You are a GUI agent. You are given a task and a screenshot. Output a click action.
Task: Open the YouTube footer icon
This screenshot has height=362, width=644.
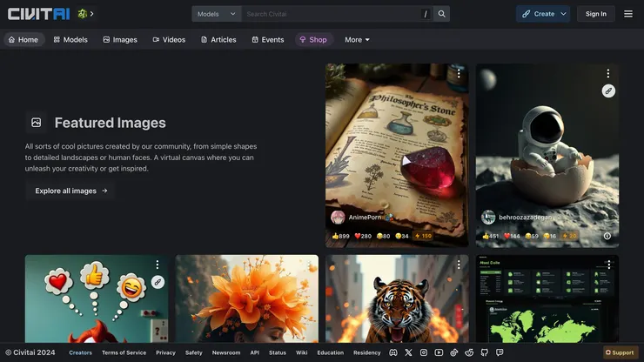click(x=439, y=352)
